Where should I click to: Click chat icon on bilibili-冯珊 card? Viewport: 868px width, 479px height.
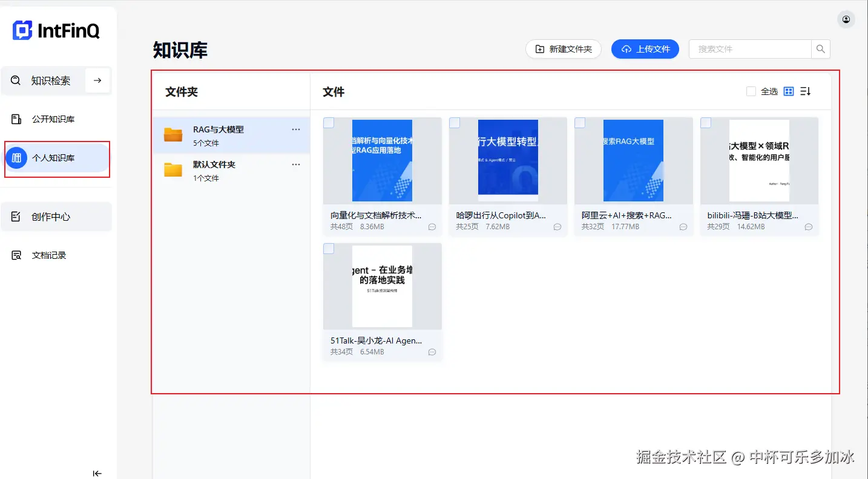point(809,227)
